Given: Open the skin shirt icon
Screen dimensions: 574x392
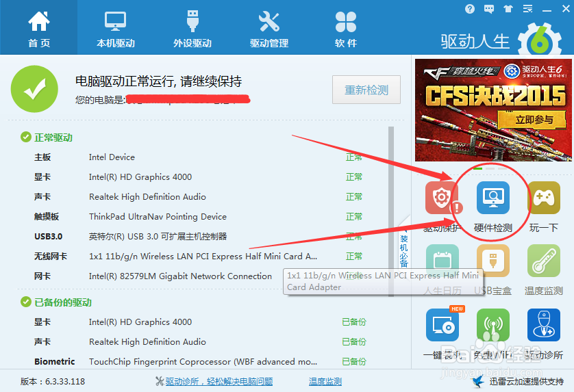Looking at the screenshot, I should 508,9.
